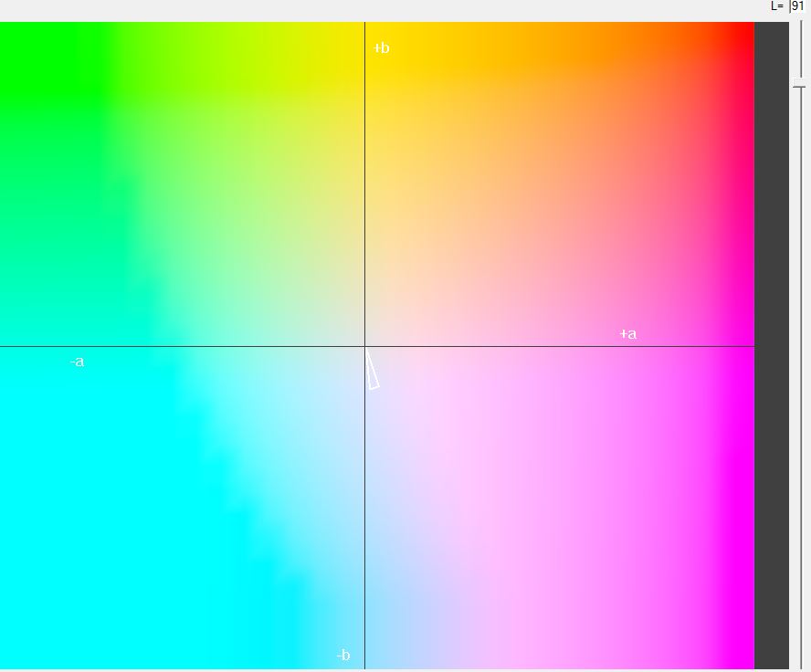Click the L= lightness value input field
This screenshot has height=672, width=811.
(799, 6)
